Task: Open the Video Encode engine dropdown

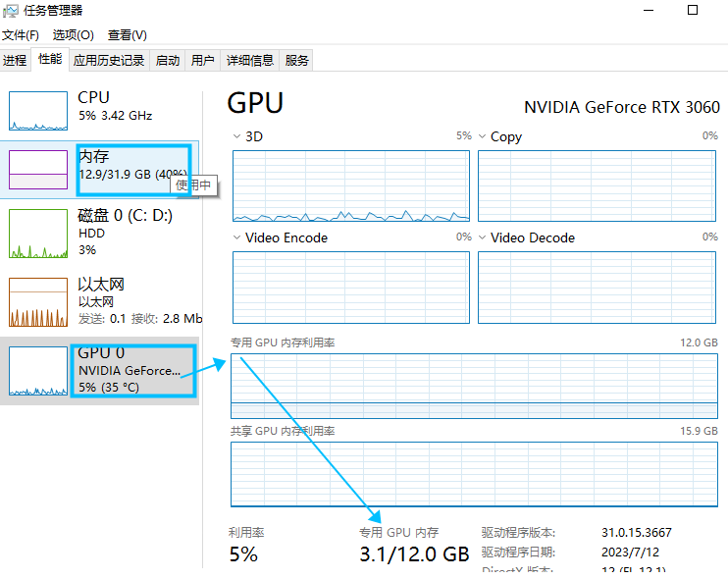Action: click(x=236, y=237)
